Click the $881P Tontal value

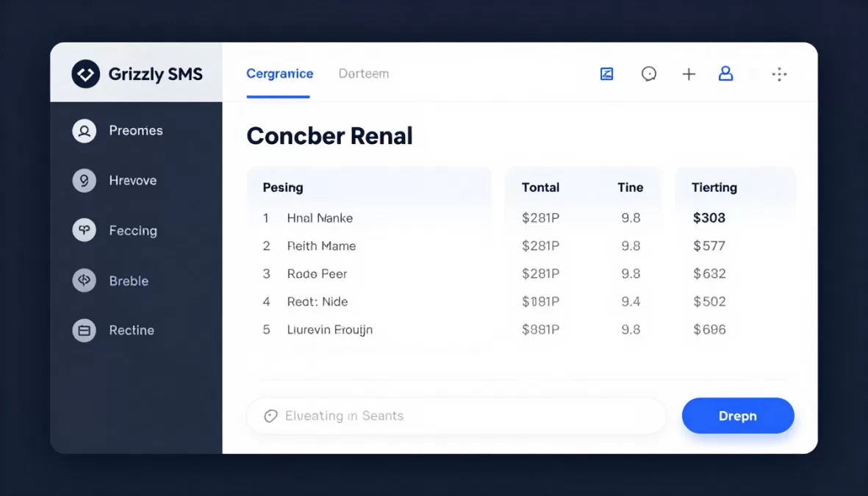tap(540, 330)
